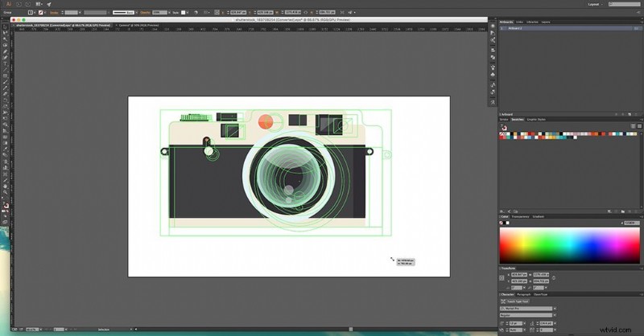Image resolution: width=644 pixels, height=336 pixels.
Task: Click the search field in the app bar
Action: click(625, 4)
